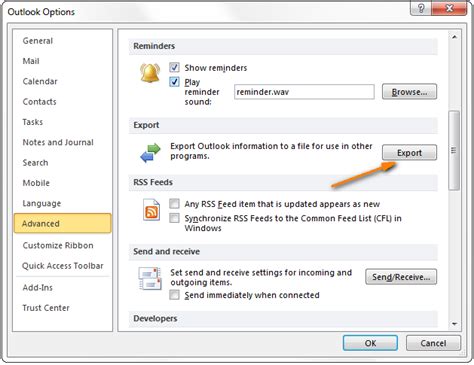Open Send/Receive... settings
Viewport: 474px width, 365px height.
click(x=401, y=277)
